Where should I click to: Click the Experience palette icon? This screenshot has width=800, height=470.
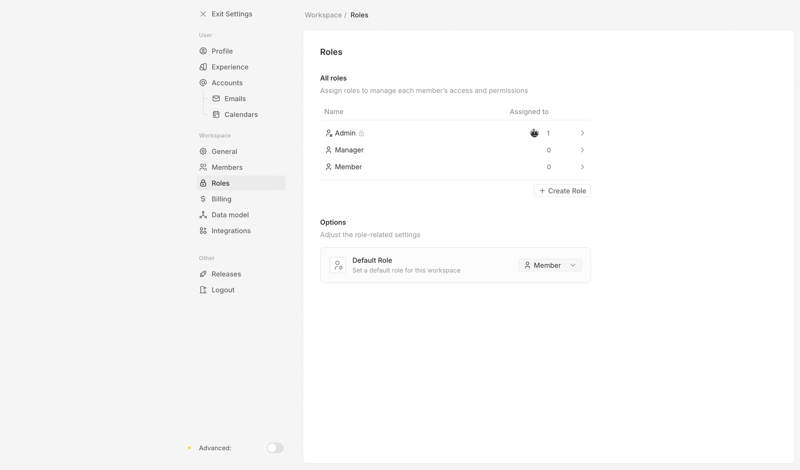point(203,67)
